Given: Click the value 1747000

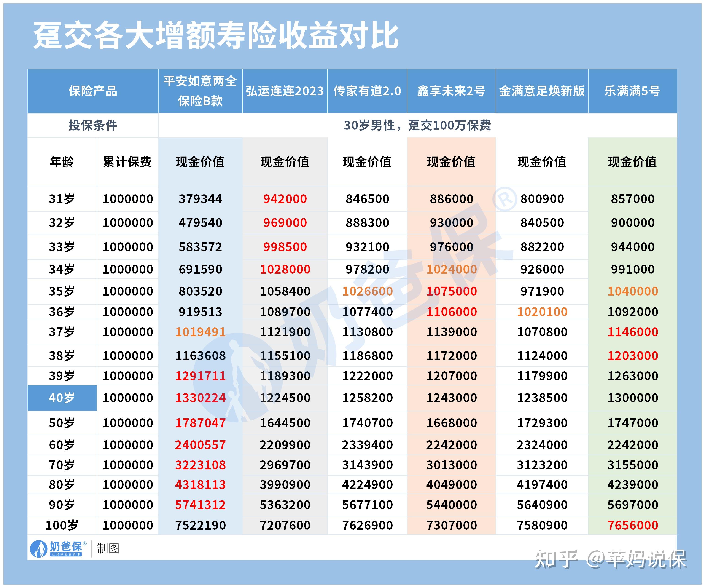Looking at the screenshot, I should tap(633, 423).
